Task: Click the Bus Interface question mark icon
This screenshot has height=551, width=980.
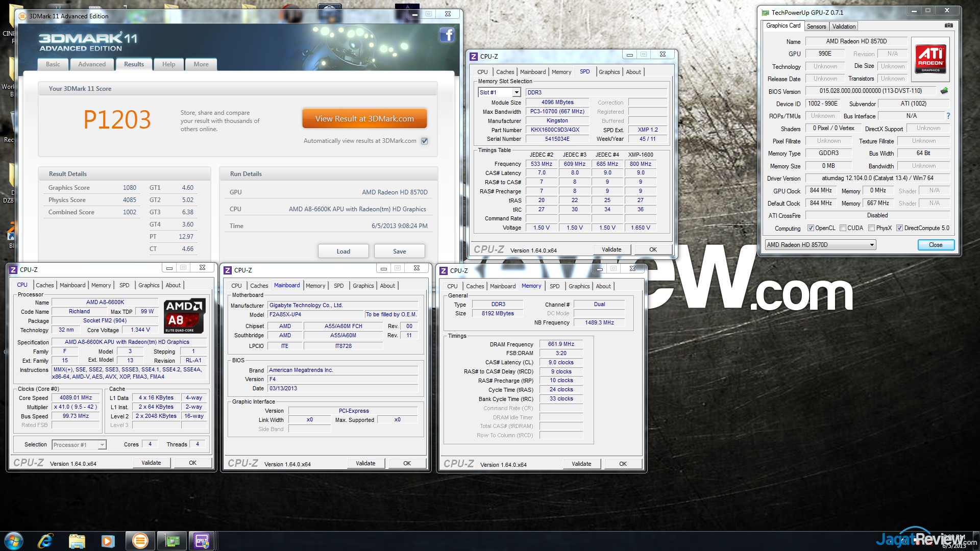Action: tap(948, 116)
